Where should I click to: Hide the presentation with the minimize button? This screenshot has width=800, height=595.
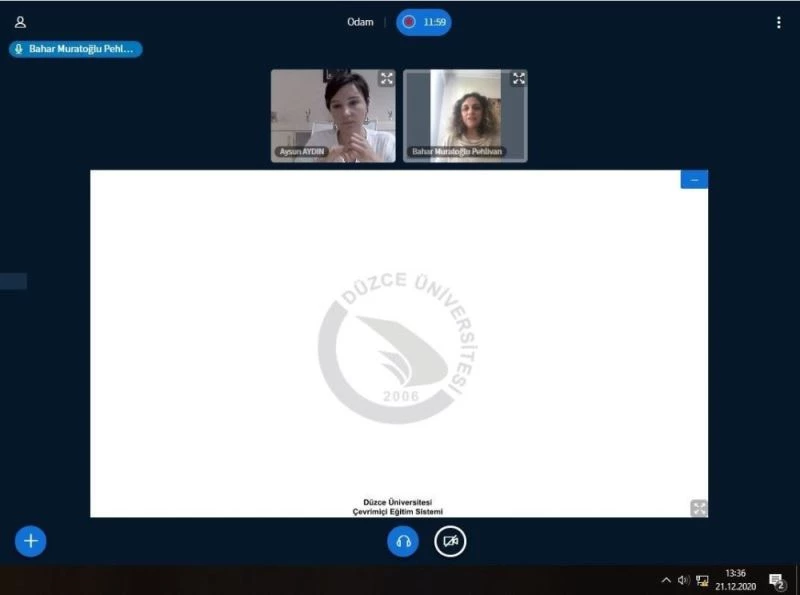point(694,180)
